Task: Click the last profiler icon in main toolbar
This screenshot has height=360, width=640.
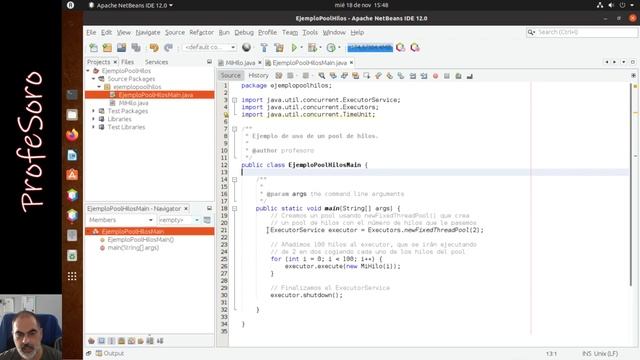Action: click(415, 47)
